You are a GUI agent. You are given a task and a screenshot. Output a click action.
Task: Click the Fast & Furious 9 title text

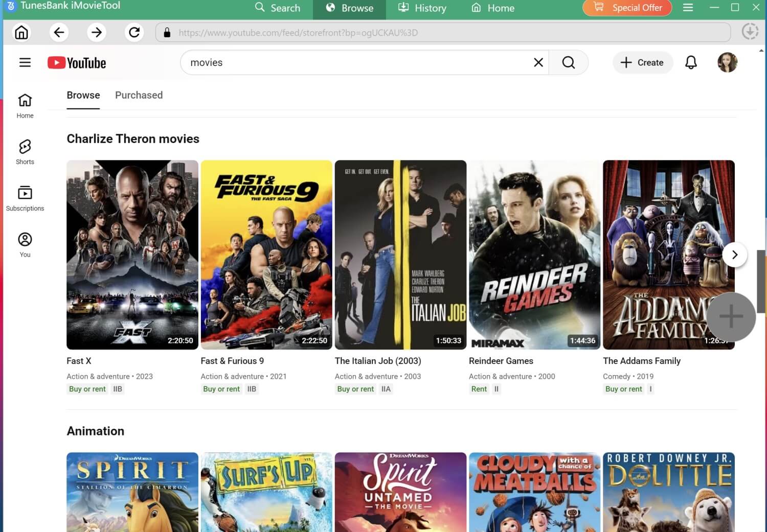pos(232,361)
